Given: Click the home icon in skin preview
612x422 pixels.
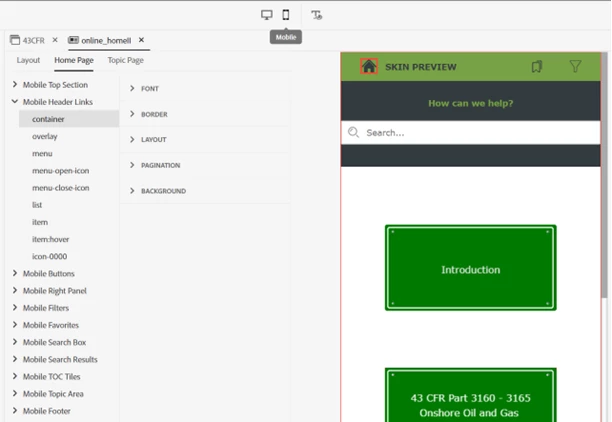Looking at the screenshot, I should coord(369,66).
